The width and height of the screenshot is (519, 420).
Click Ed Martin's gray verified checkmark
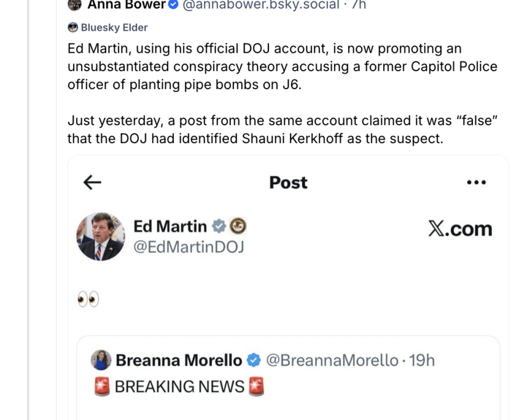219,227
